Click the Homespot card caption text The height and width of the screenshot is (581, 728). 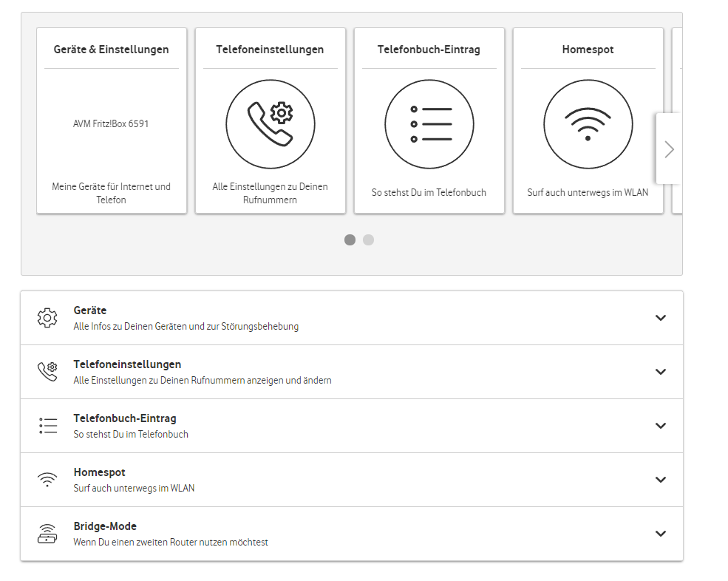(x=588, y=192)
